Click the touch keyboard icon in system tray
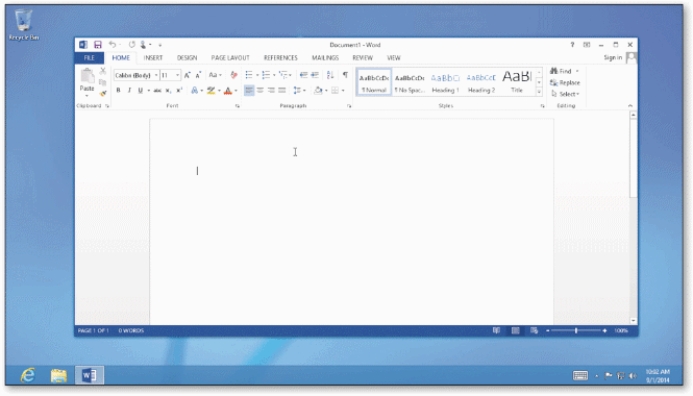 pyautogui.click(x=580, y=376)
